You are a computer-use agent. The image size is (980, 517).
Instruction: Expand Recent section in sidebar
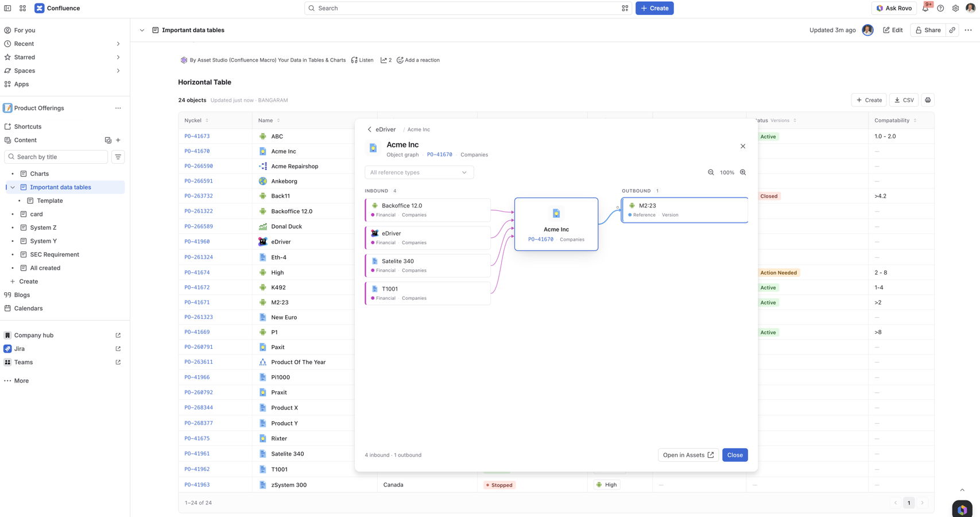(x=118, y=44)
